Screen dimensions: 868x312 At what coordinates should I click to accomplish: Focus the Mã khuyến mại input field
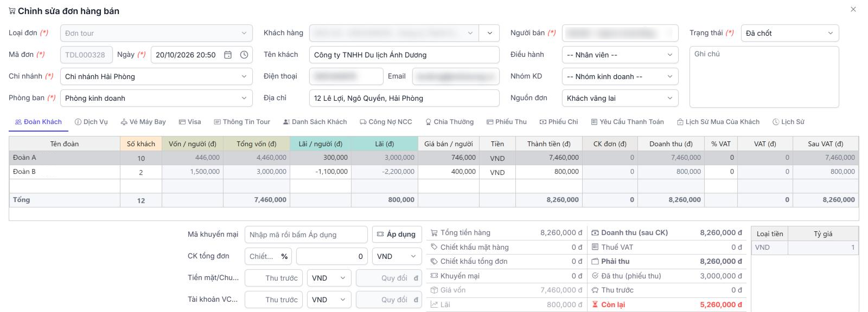click(306, 235)
